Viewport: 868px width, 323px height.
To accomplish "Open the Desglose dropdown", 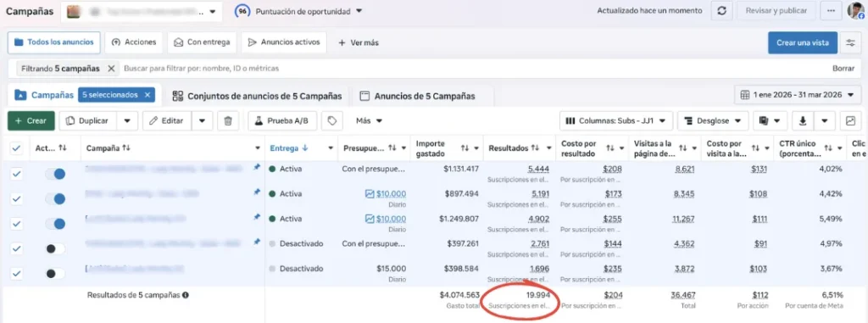I will tap(713, 120).
